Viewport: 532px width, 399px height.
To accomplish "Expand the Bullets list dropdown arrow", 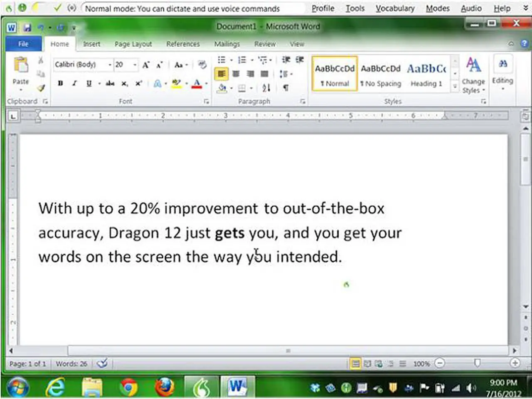I will (x=232, y=60).
